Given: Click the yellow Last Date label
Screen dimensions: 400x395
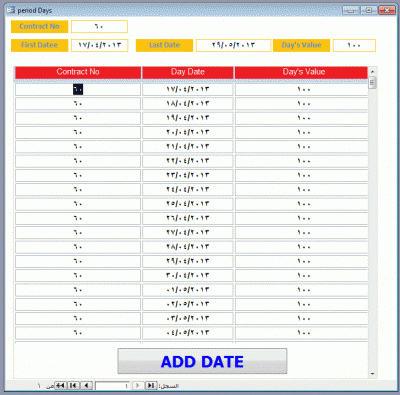Looking at the screenshot, I should [164, 45].
